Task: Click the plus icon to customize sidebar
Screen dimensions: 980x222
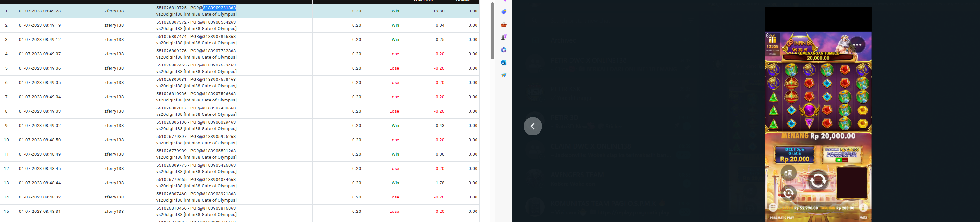Action: coord(504,89)
